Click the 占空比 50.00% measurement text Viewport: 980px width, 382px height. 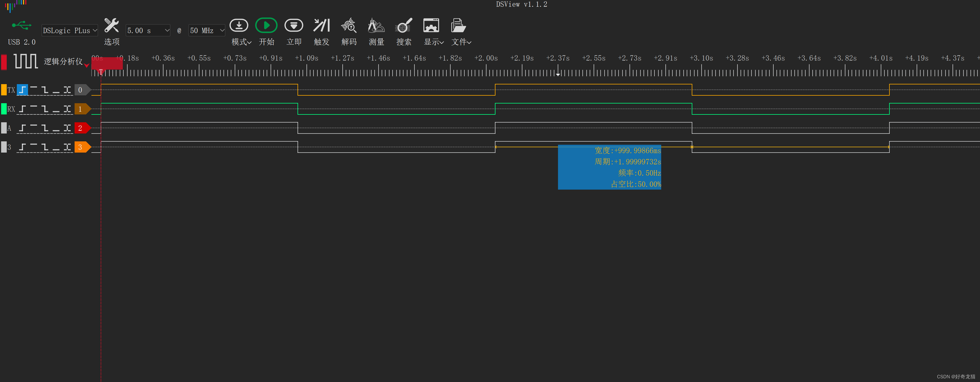pyautogui.click(x=636, y=184)
